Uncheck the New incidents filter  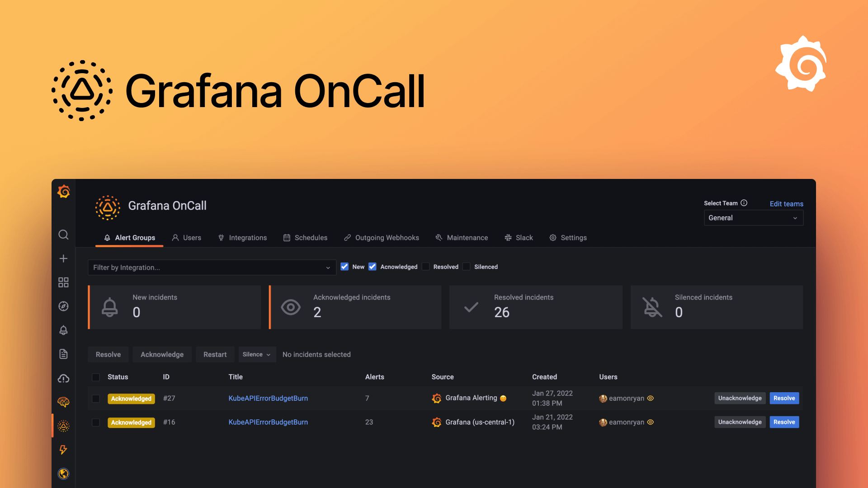(344, 267)
